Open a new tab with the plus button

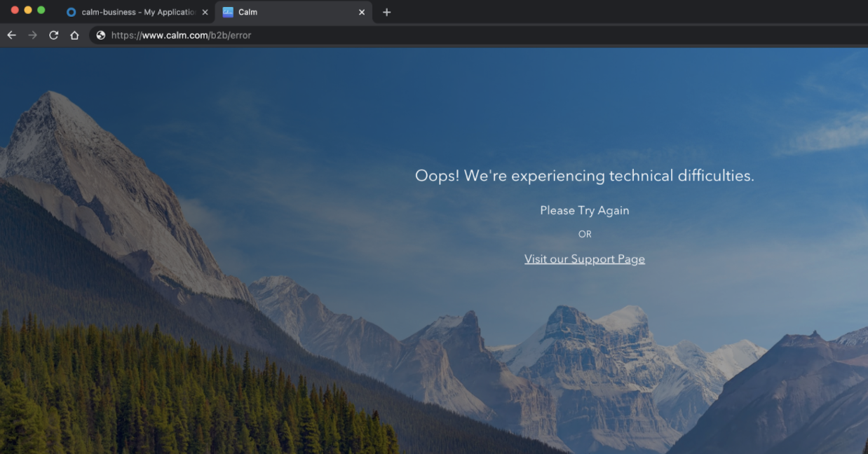(x=386, y=12)
